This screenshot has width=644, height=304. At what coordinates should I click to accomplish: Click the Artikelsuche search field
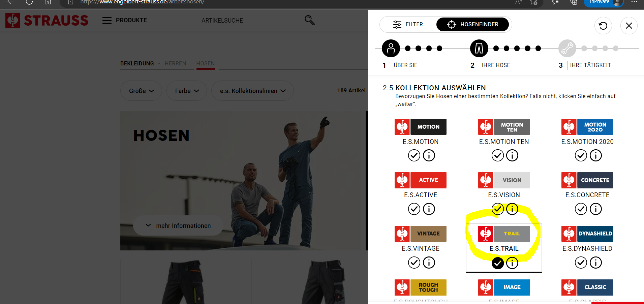tap(249, 21)
